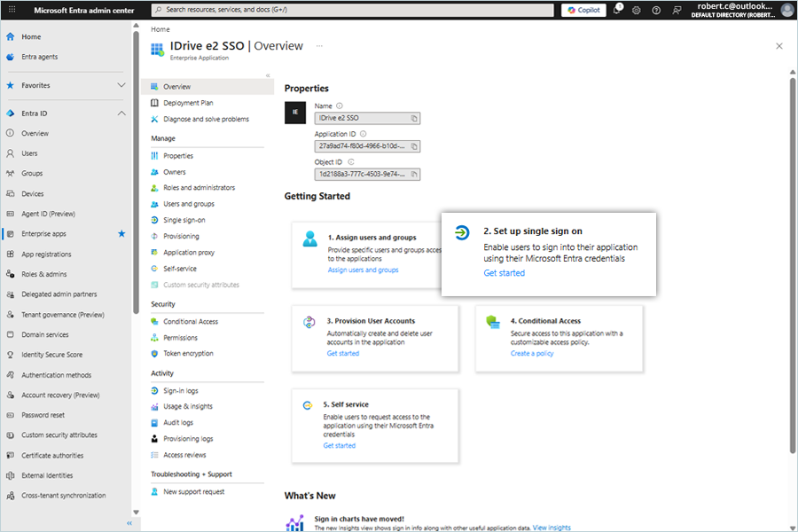
Task: Show info tooltip for Name
Action: click(x=340, y=106)
